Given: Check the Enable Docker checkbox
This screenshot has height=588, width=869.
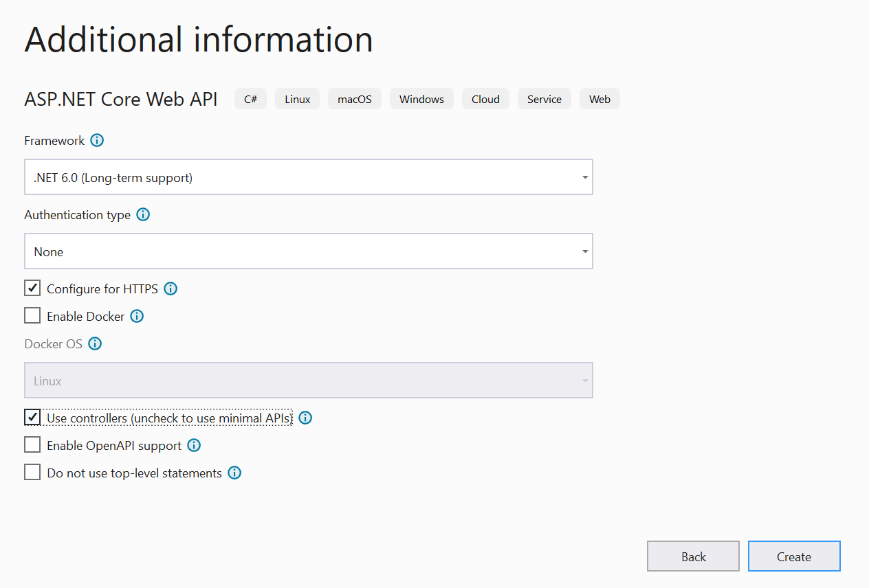Looking at the screenshot, I should pyautogui.click(x=32, y=316).
